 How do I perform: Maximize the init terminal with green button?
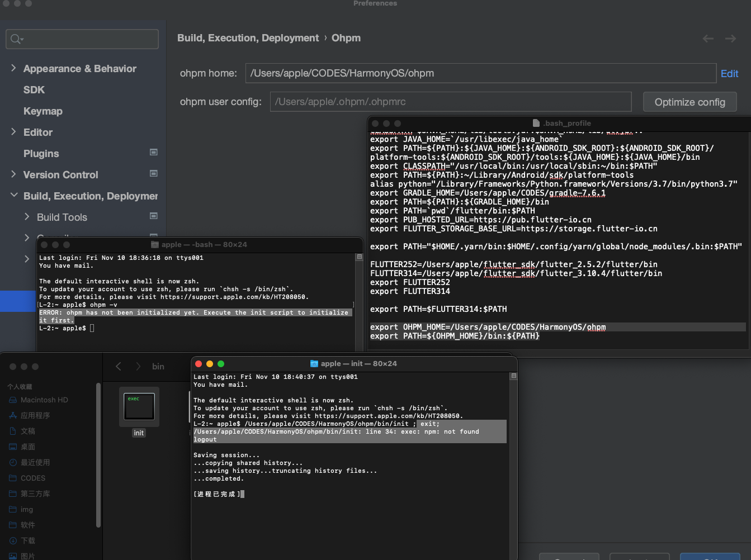pos(221,364)
